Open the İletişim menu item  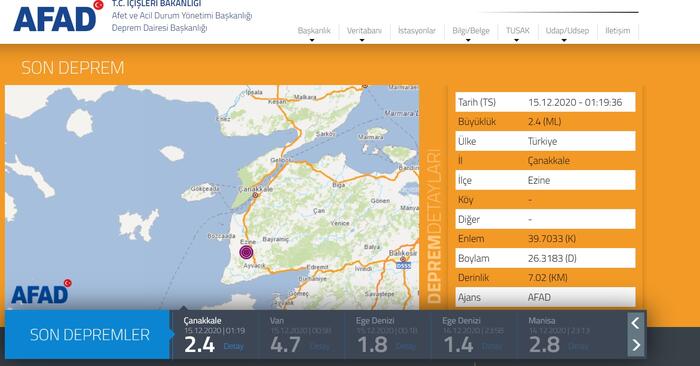tap(617, 31)
